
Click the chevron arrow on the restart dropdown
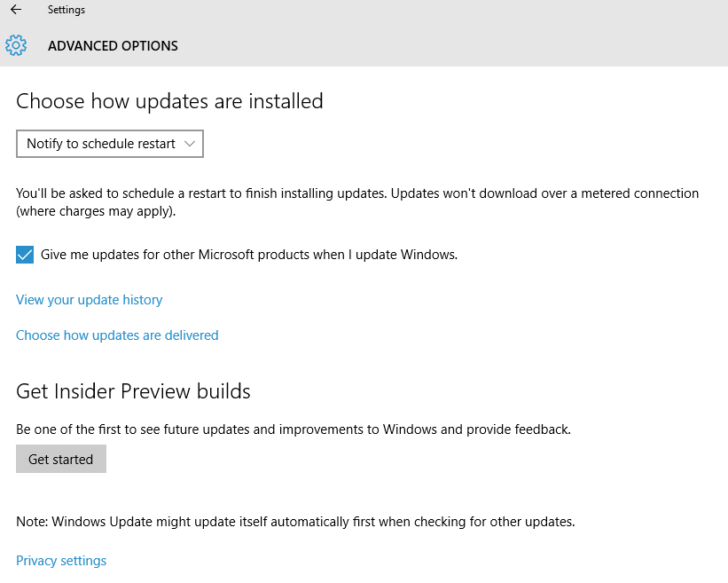click(x=190, y=144)
